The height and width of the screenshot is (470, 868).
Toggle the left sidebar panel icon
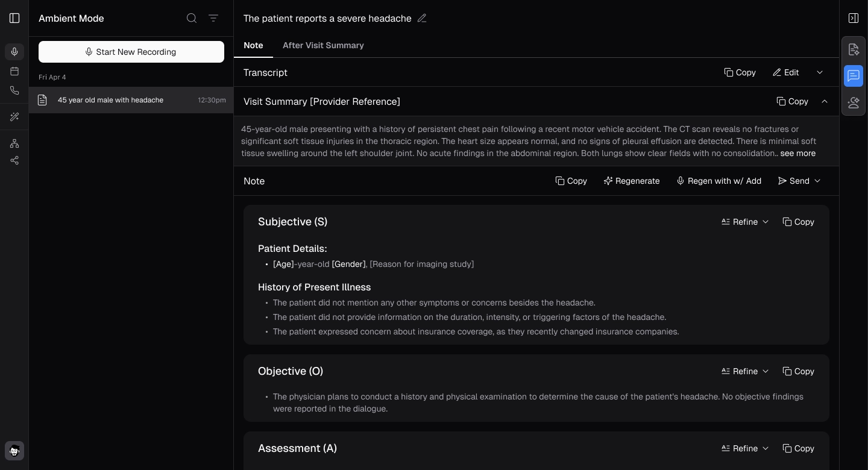click(14, 18)
